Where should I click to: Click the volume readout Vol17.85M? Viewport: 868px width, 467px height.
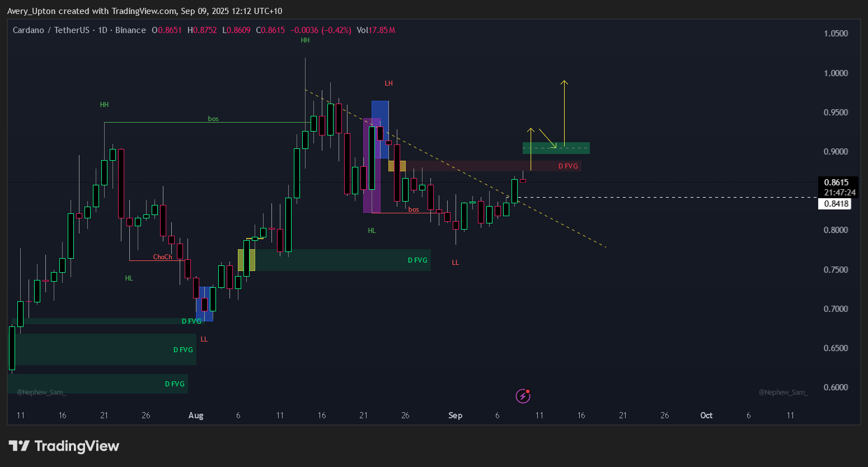(376, 30)
